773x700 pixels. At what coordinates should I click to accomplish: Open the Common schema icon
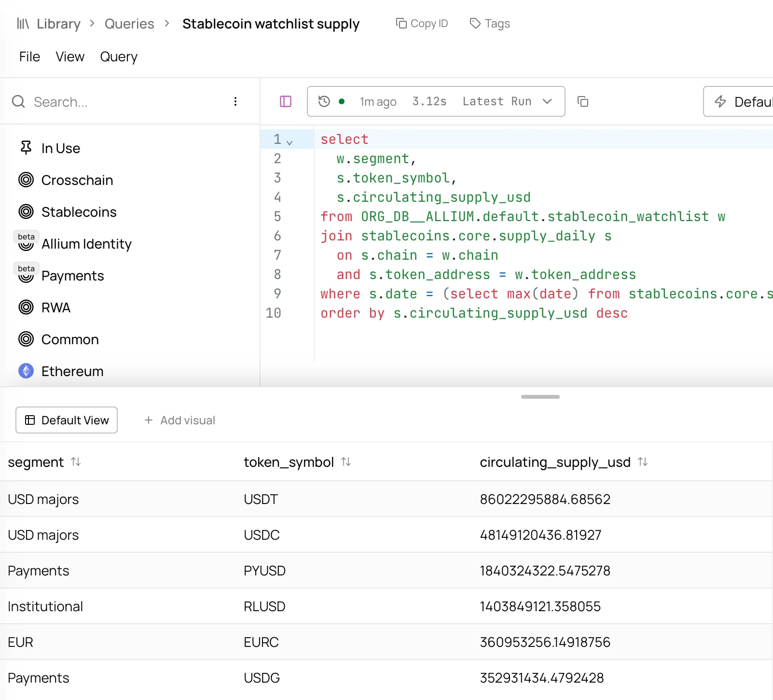(26, 339)
